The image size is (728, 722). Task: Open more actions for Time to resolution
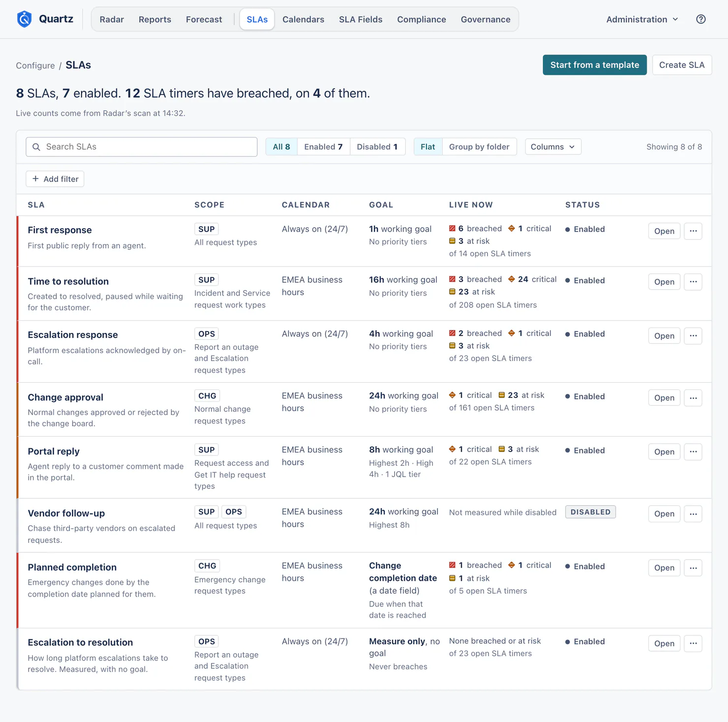coord(693,282)
